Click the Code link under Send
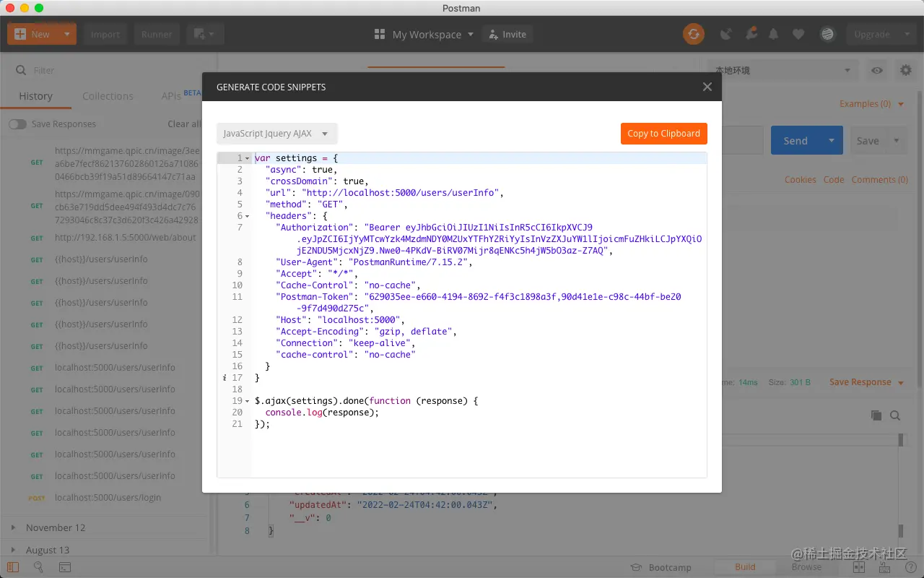Screen dimensions: 924x578 pos(834,180)
